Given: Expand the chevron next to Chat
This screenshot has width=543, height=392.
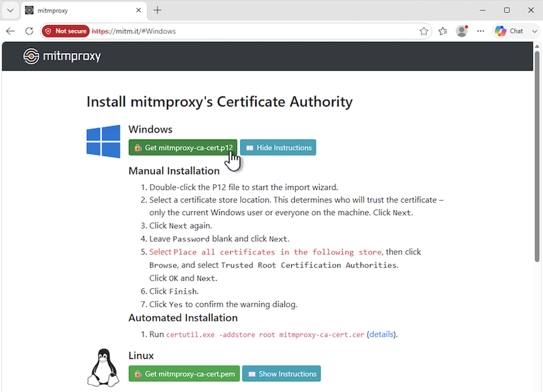Looking at the screenshot, I should coord(534,31).
